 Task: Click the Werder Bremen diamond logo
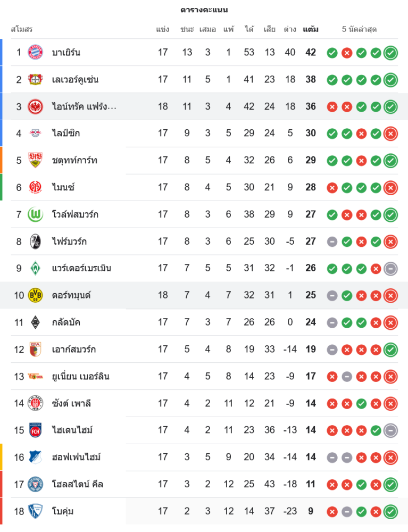point(35,268)
